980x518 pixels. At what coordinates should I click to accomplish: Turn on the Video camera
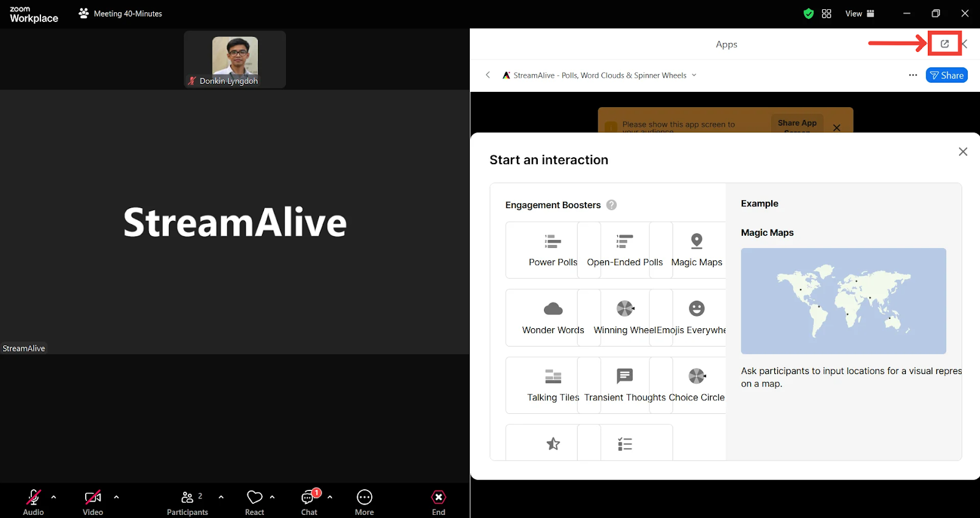(x=93, y=502)
